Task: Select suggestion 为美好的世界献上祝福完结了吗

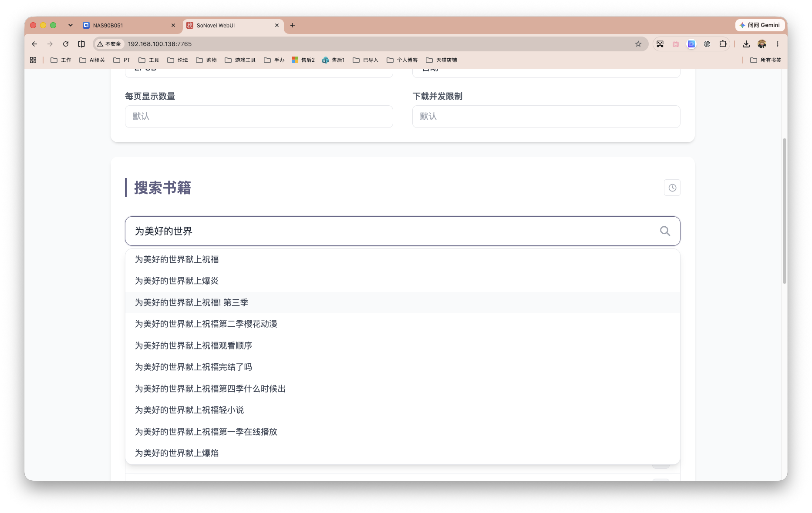Action: pyautogui.click(x=403, y=367)
